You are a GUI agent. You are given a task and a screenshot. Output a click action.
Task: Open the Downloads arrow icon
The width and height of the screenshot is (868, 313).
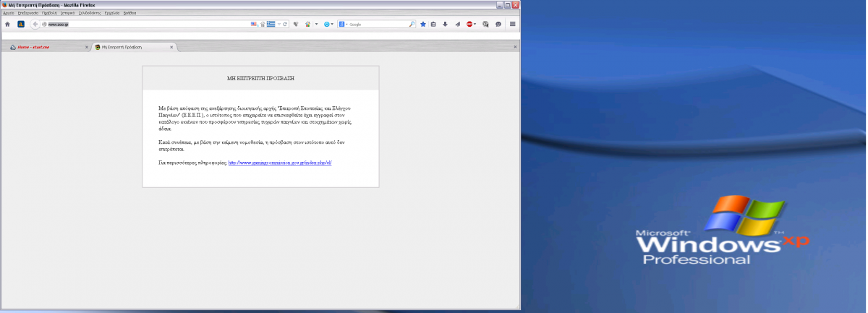445,24
